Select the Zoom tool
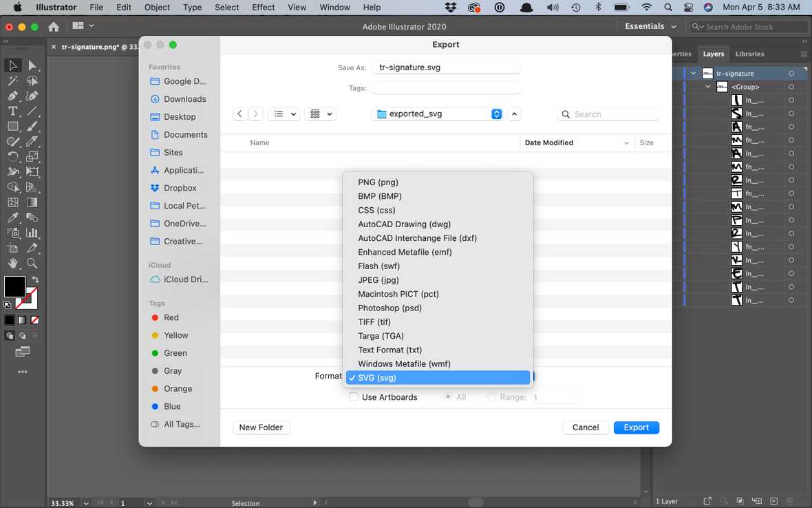 tap(32, 263)
